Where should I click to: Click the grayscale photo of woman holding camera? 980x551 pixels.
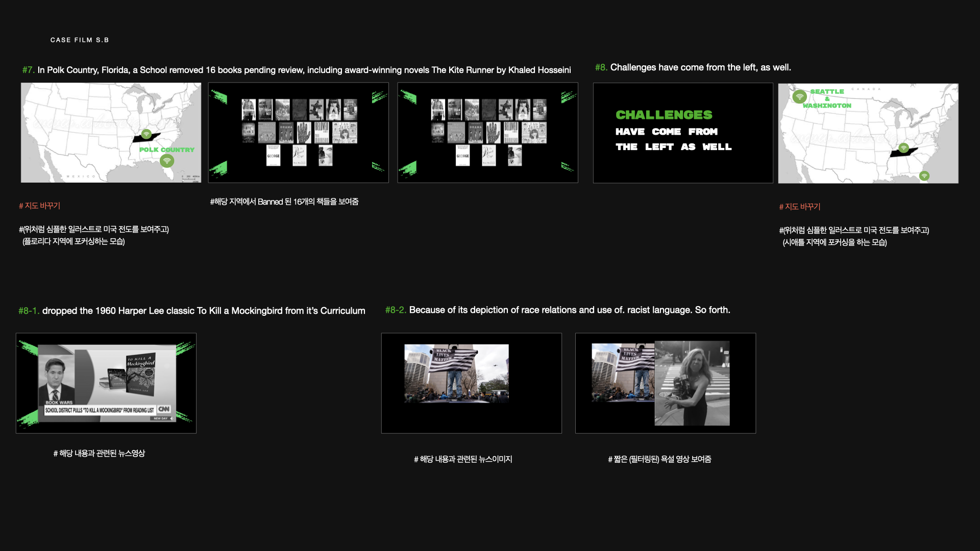coord(692,383)
